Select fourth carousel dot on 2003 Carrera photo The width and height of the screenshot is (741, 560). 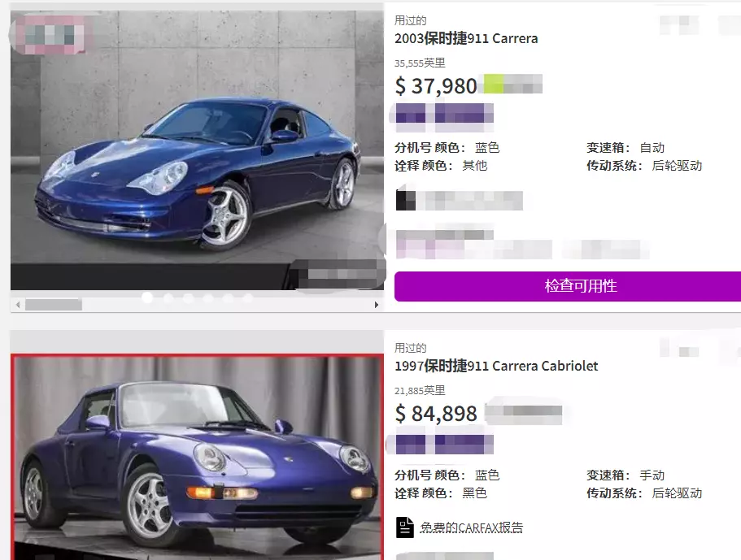tap(208, 298)
